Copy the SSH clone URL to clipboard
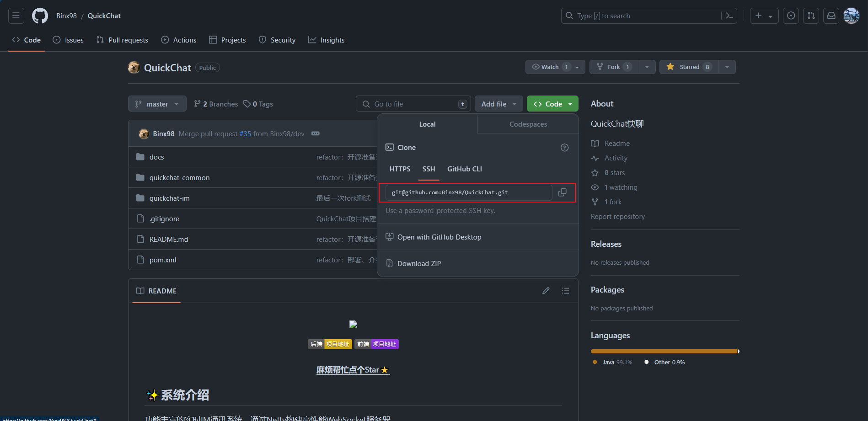 (x=563, y=192)
